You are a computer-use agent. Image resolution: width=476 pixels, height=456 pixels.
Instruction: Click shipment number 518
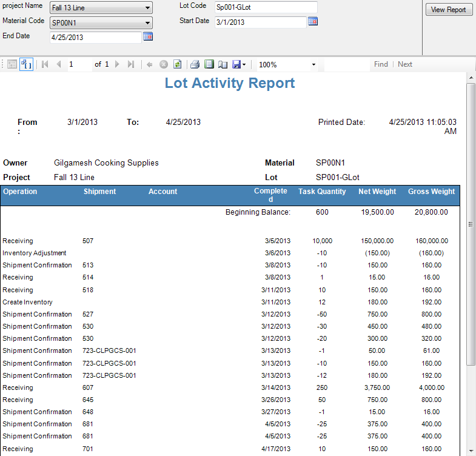pos(88,290)
